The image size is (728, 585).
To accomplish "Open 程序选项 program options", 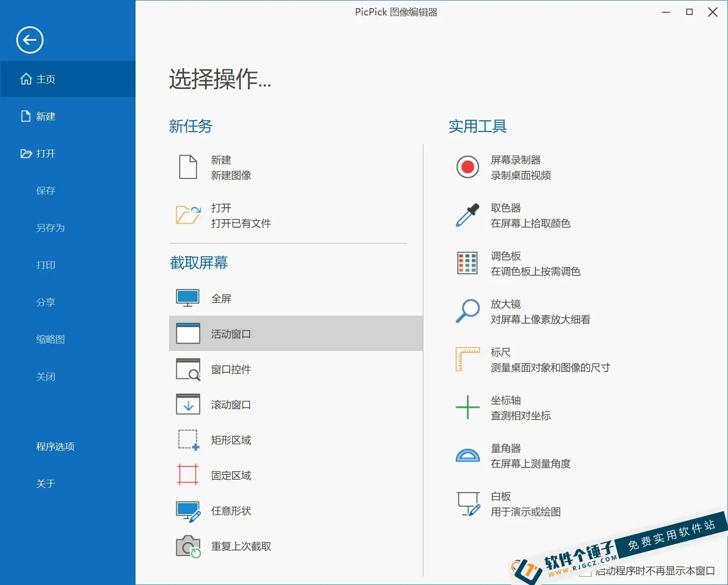I will [55, 446].
